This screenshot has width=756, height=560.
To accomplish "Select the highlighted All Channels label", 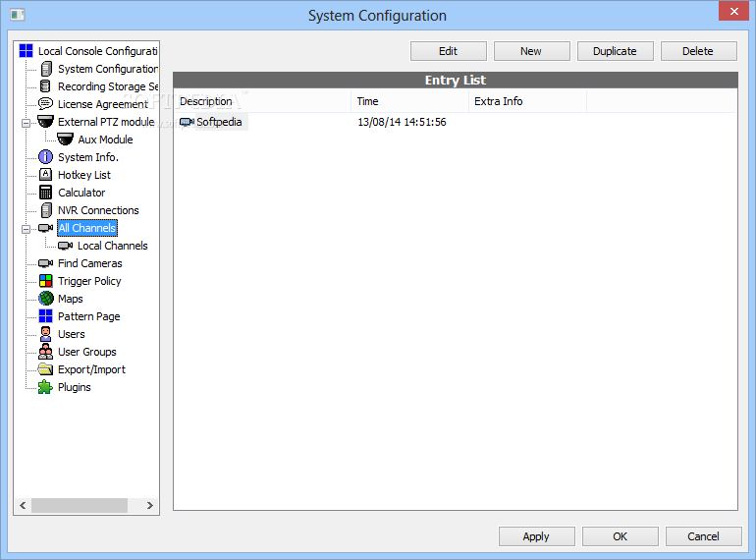I will [87, 228].
